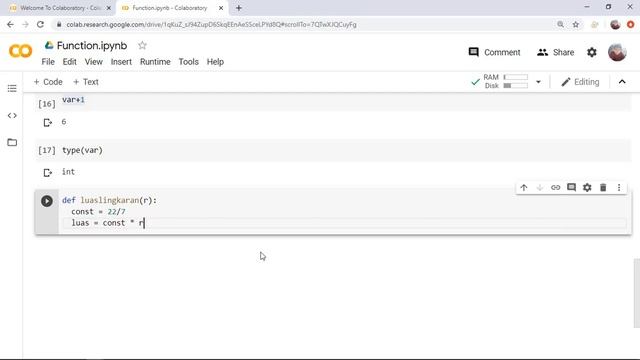The image size is (640, 360).
Task: Move cell down with arrow icon
Action: pos(540,188)
